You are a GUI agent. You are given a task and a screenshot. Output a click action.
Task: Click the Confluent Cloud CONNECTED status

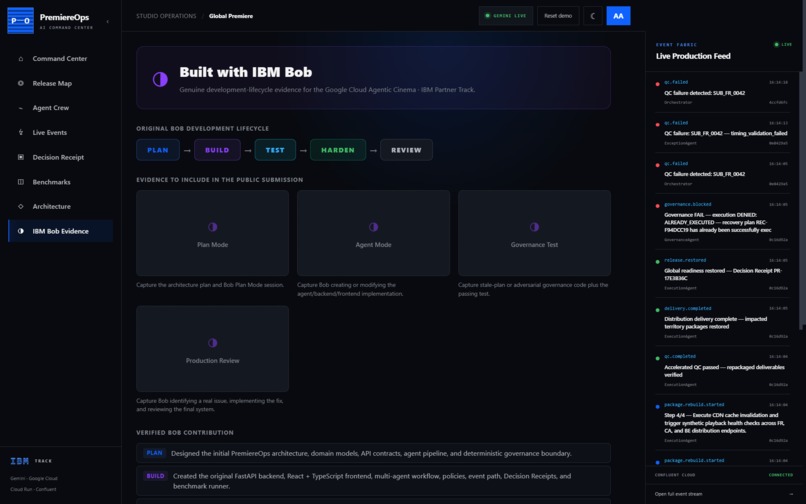780,475
